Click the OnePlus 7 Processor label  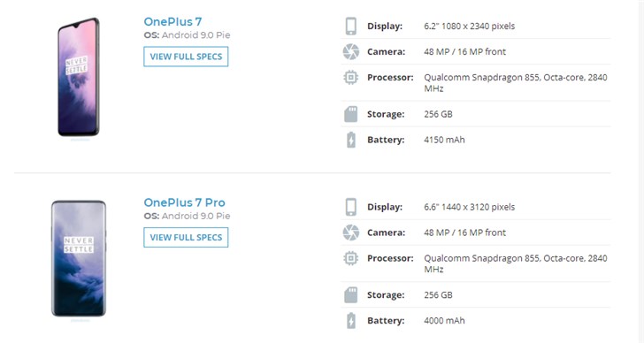(x=390, y=77)
